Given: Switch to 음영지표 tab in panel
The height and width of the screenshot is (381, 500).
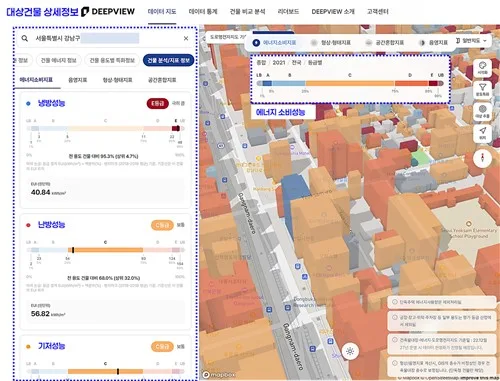Looking at the screenshot, I should 78,80.
